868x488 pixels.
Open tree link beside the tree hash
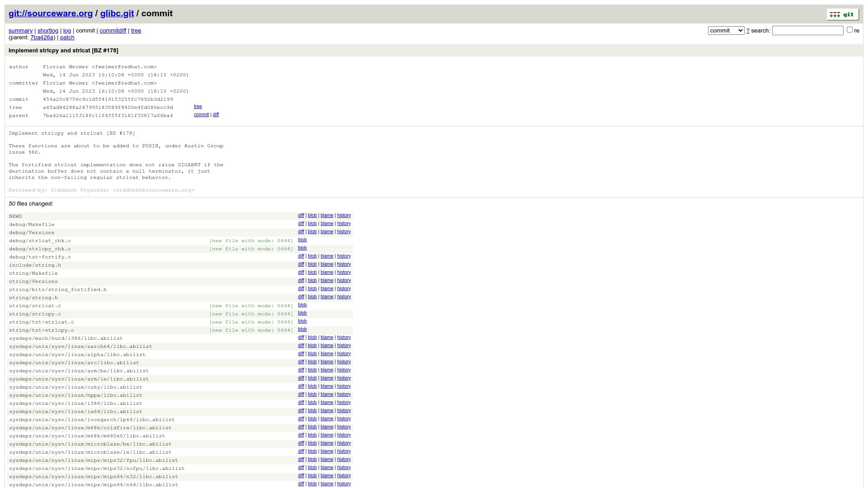point(198,107)
